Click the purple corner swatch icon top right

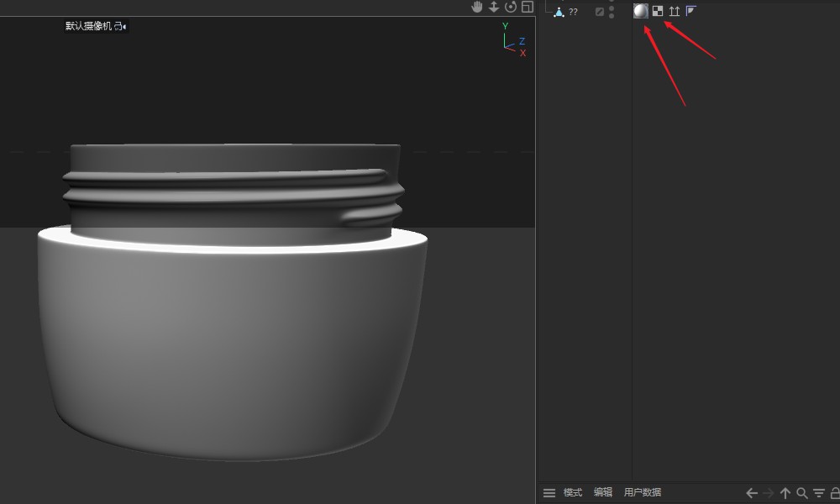click(x=690, y=11)
